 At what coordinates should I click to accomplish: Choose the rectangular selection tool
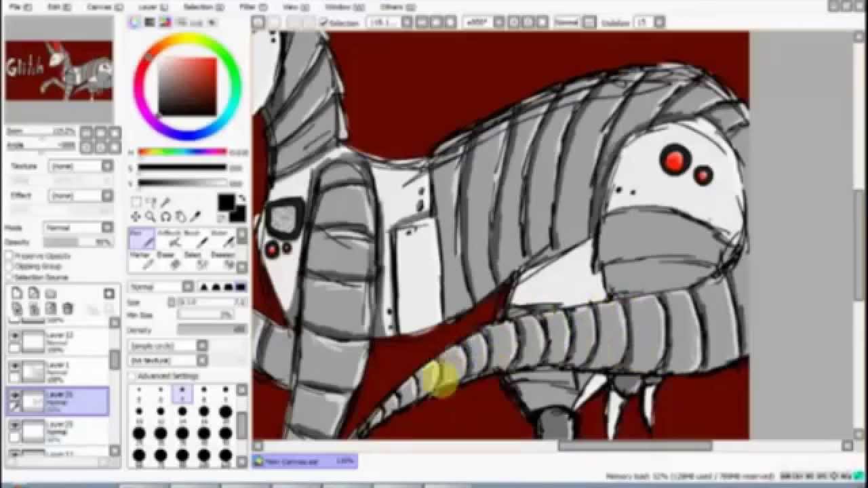point(136,202)
